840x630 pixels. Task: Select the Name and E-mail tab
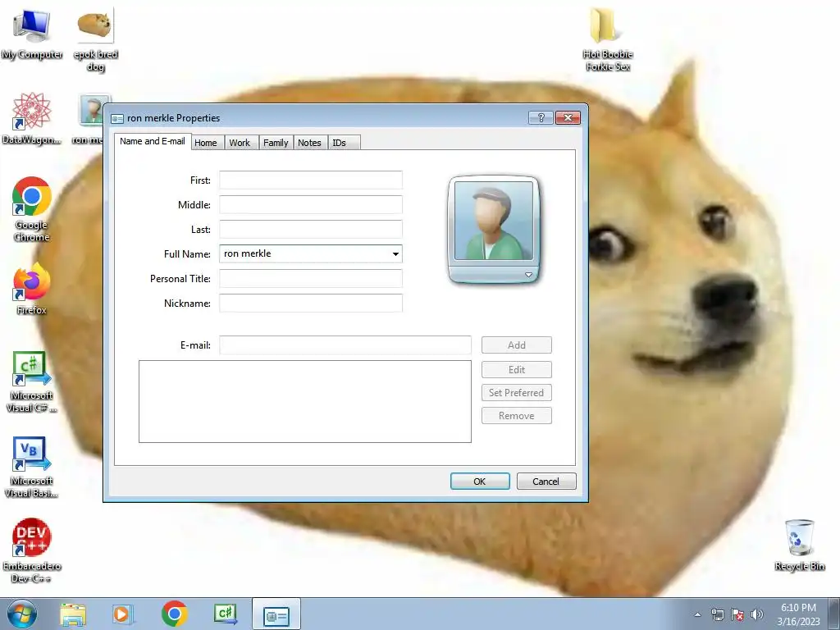152,141
